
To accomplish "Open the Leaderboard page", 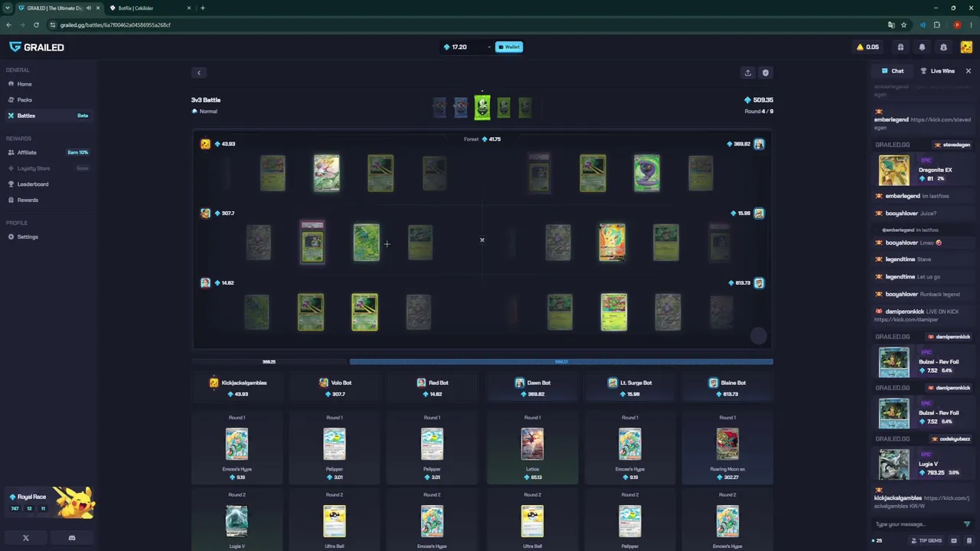I will click(x=33, y=184).
